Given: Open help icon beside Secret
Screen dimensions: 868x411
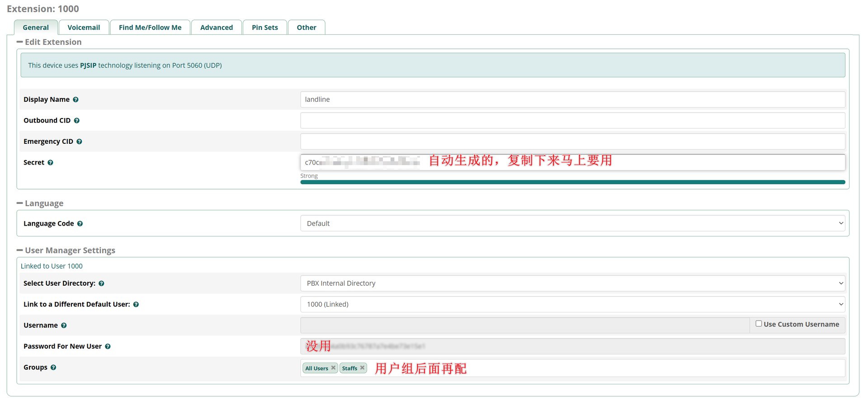Looking at the screenshot, I should click(x=50, y=163).
